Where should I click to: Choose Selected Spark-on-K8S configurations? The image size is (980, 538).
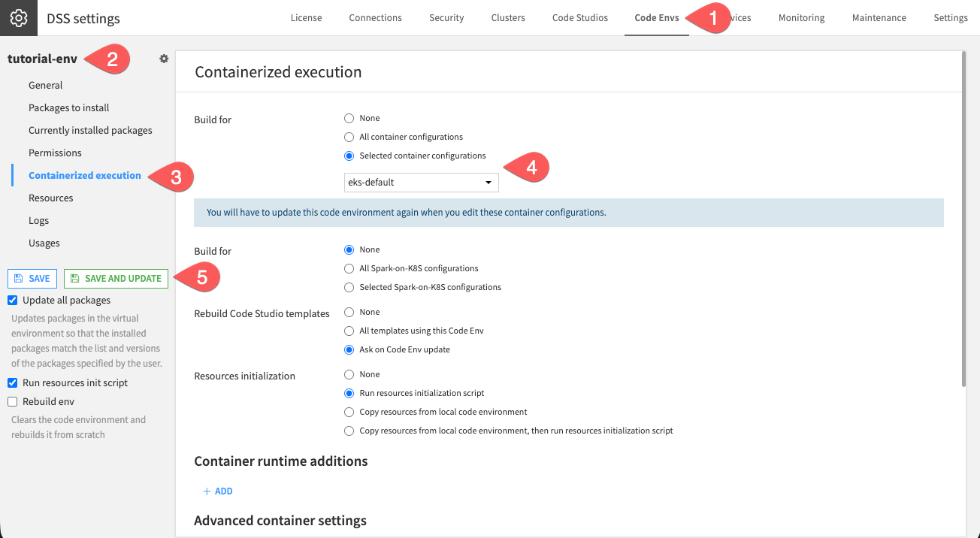349,287
